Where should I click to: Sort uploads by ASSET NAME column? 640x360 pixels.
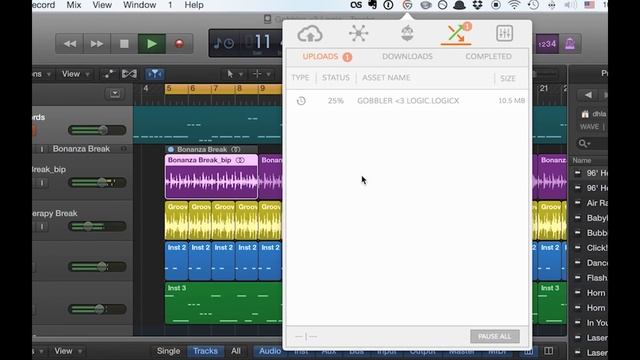pyautogui.click(x=386, y=78)
